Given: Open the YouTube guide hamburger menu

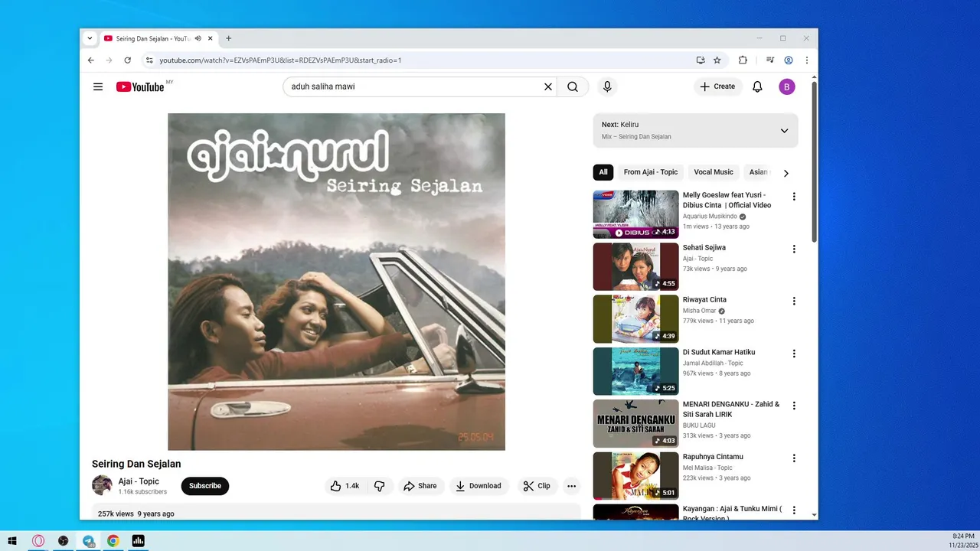Looking at the screenshot, I should 98,86.
